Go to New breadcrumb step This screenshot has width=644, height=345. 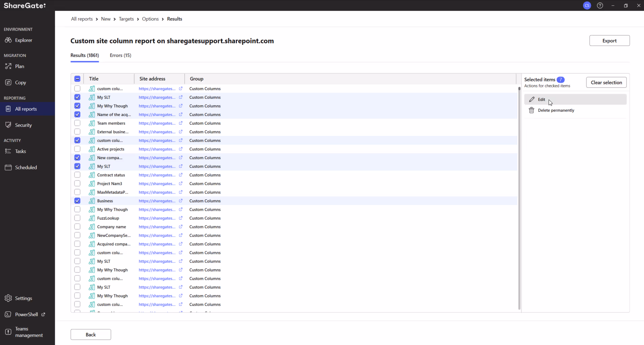106,19
